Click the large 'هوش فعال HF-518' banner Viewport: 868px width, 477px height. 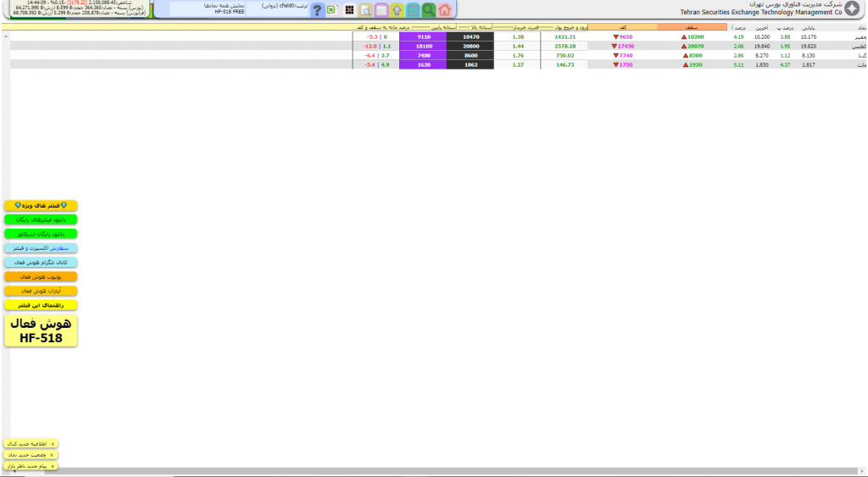point(41,331)
